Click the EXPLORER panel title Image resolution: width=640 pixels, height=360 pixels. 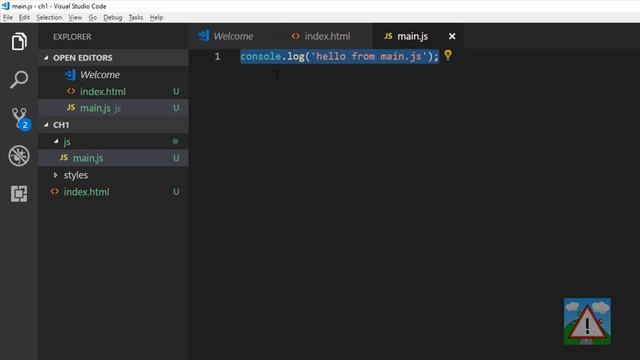pos(72,36)
